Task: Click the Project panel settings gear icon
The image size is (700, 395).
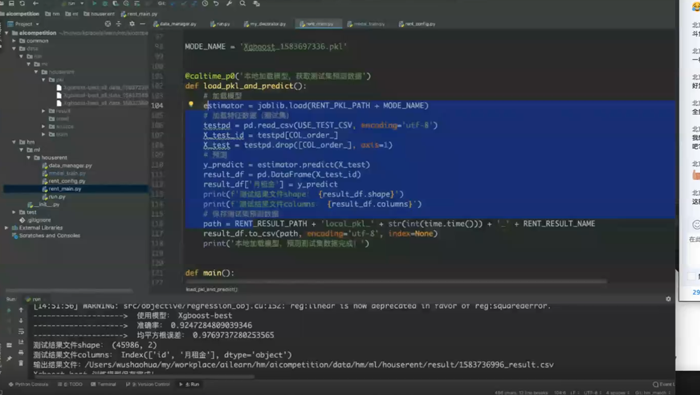Action: click(132, 24)
